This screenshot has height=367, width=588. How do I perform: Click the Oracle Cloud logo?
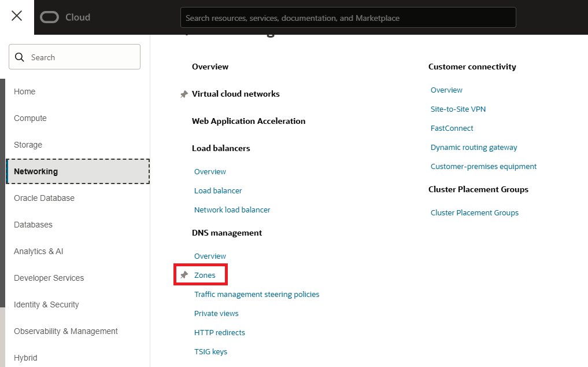65,17
